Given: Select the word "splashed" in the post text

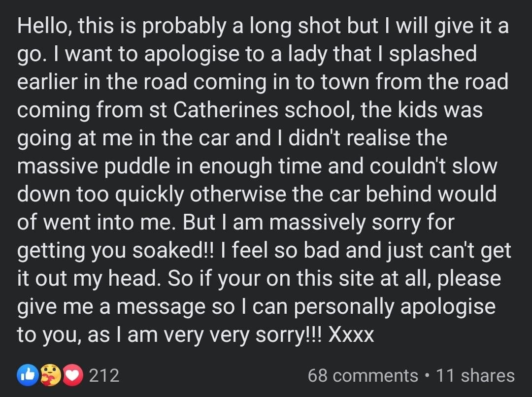Looking at the screenshot, I should pos(432,55).
